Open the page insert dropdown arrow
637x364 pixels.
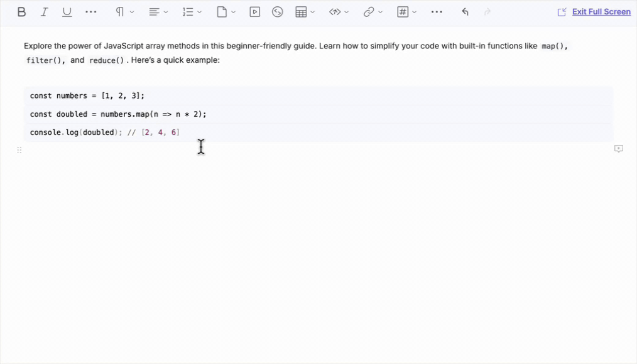[233, 11]
